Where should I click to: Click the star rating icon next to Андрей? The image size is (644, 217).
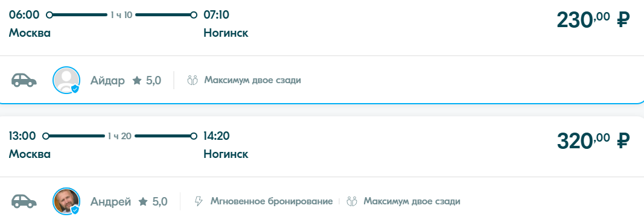143,201
